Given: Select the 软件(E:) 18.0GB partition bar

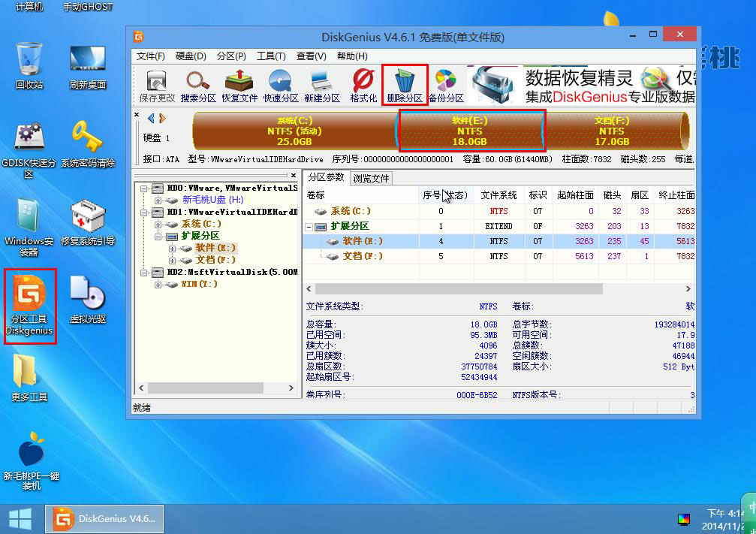Looking at the screenshot, I should click(470, 131).
